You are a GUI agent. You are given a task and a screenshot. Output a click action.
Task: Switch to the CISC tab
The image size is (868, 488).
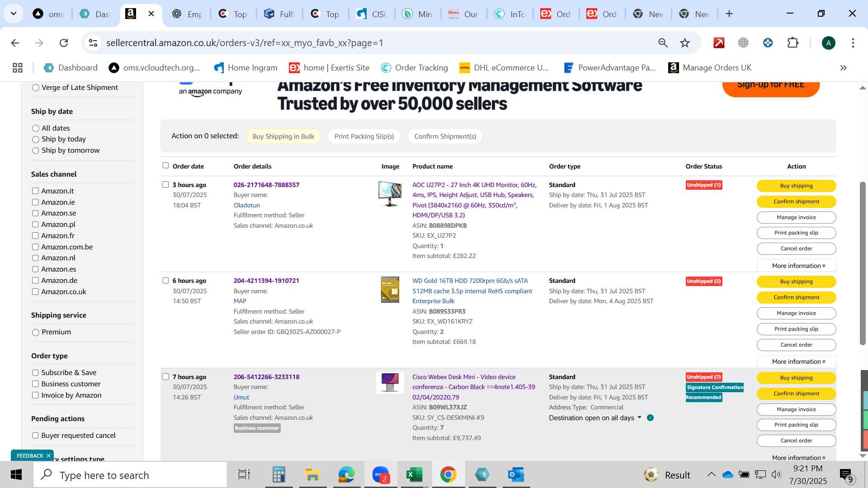[x=372, y=14]
